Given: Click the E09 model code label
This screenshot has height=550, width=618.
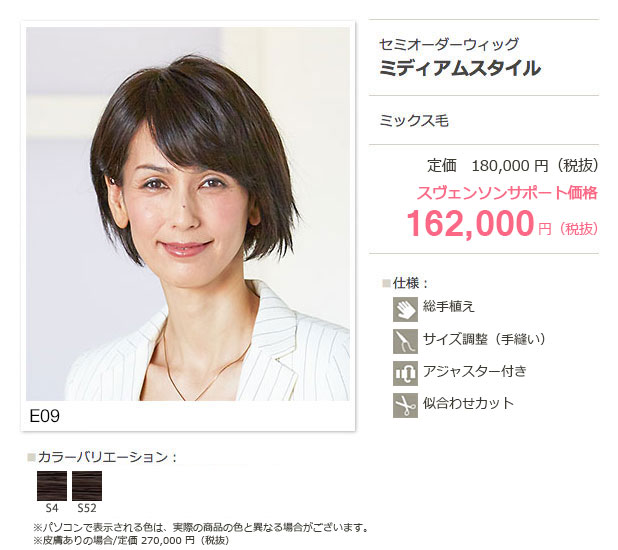Looking at the screenshot, I should [x=45, y=416].
